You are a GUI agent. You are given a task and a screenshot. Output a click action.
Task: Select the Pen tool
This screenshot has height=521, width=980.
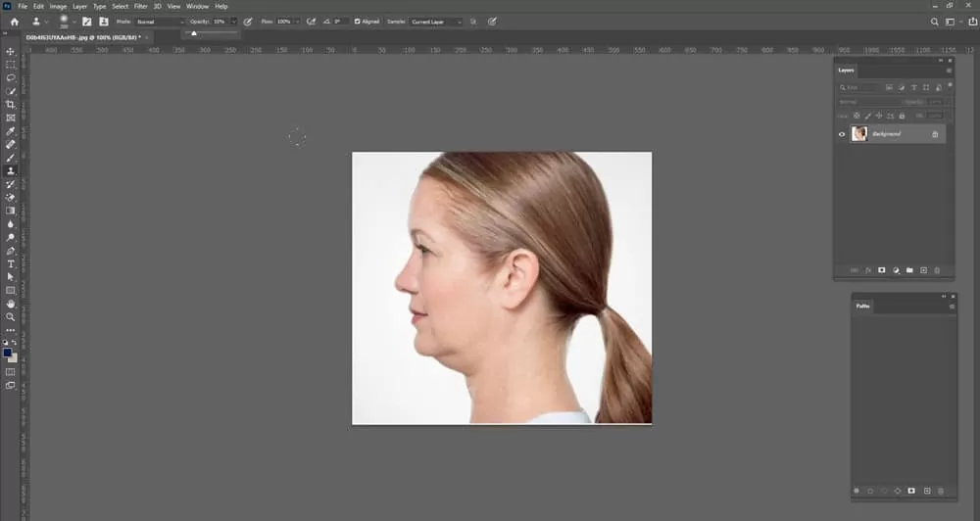coord(10,251)
